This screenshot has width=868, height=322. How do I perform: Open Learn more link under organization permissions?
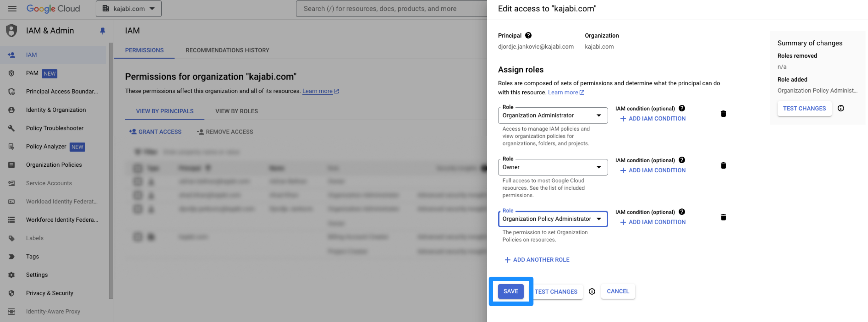tap(320, 91)
